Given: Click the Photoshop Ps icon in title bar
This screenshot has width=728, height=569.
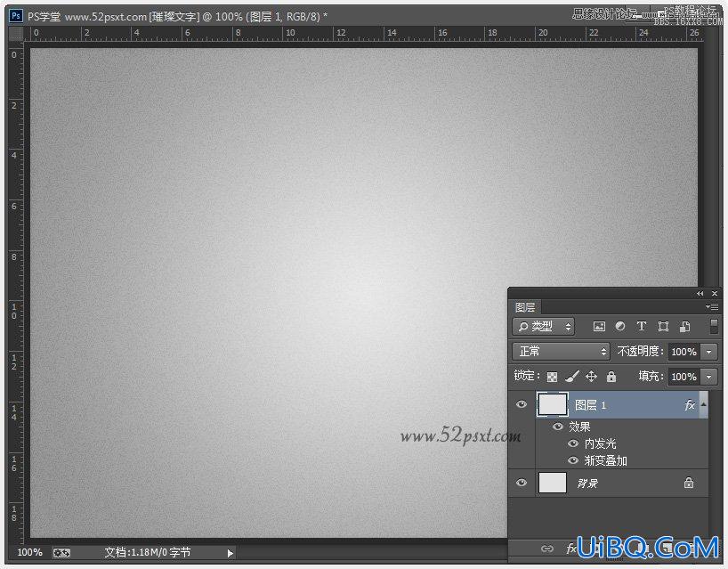Looking at the screenshot, I should coord(16,16).
